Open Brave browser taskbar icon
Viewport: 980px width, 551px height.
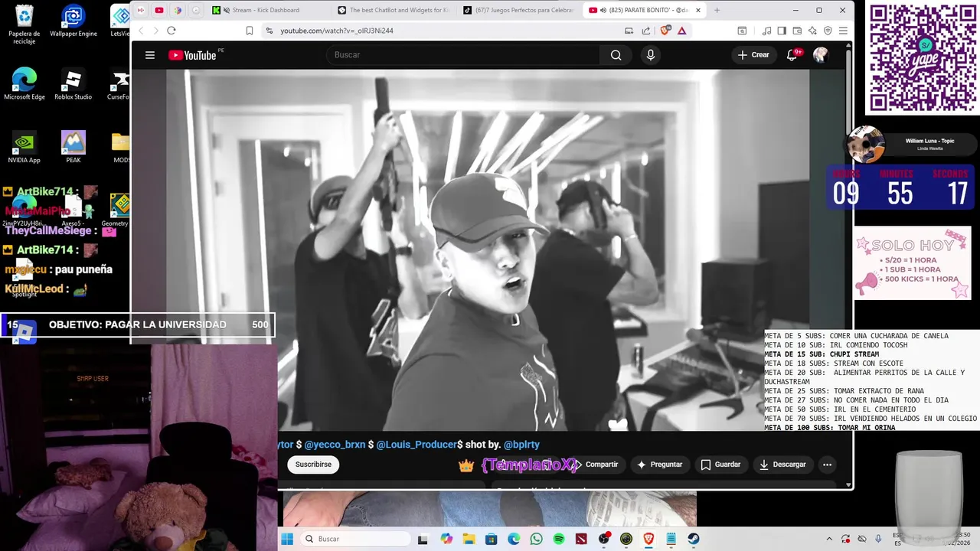coord(648,539)
